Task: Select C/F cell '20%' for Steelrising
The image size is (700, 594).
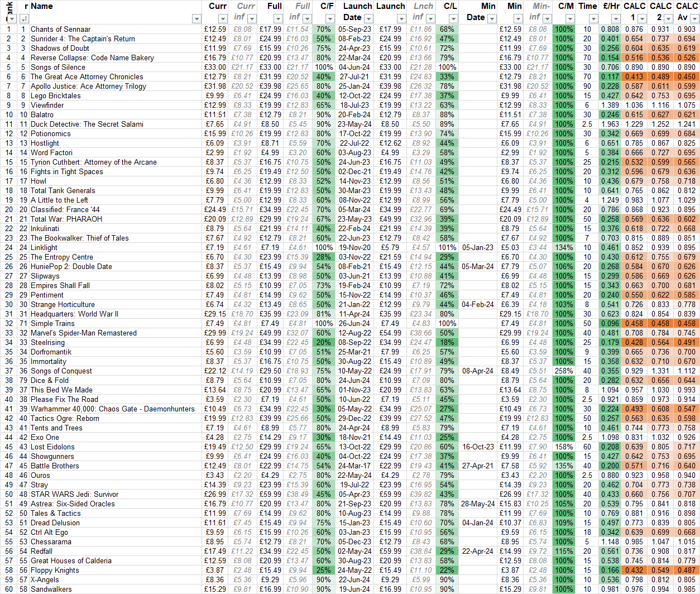Action: (324, 342)
